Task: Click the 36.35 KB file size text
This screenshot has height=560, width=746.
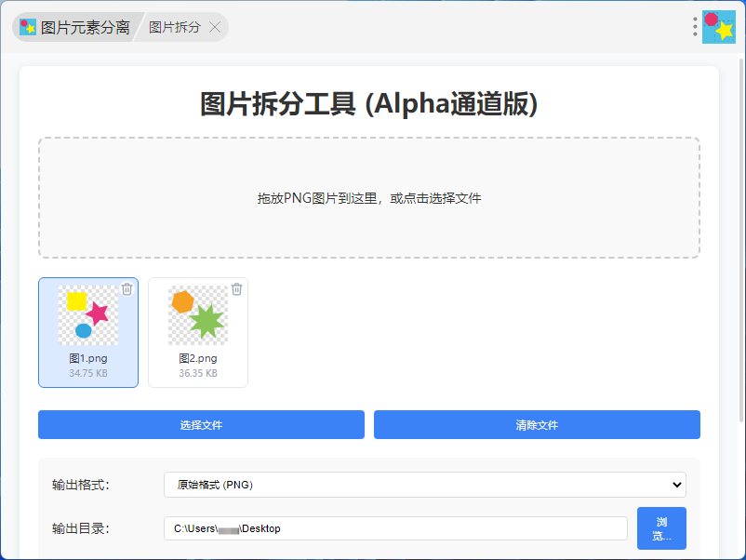Action: [x=198, y=373]
